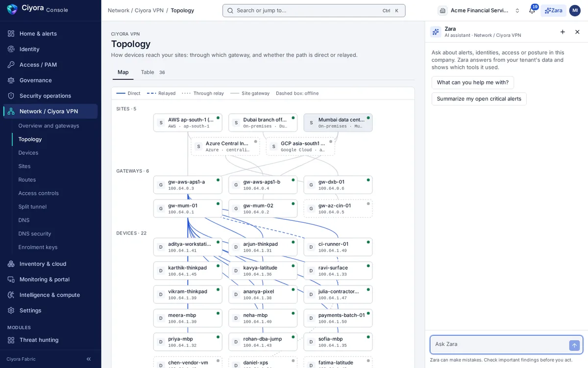Screen dimensions: 588x368
Task: Click 'What can you help me with?' suggestion
Action: [473, 82]
